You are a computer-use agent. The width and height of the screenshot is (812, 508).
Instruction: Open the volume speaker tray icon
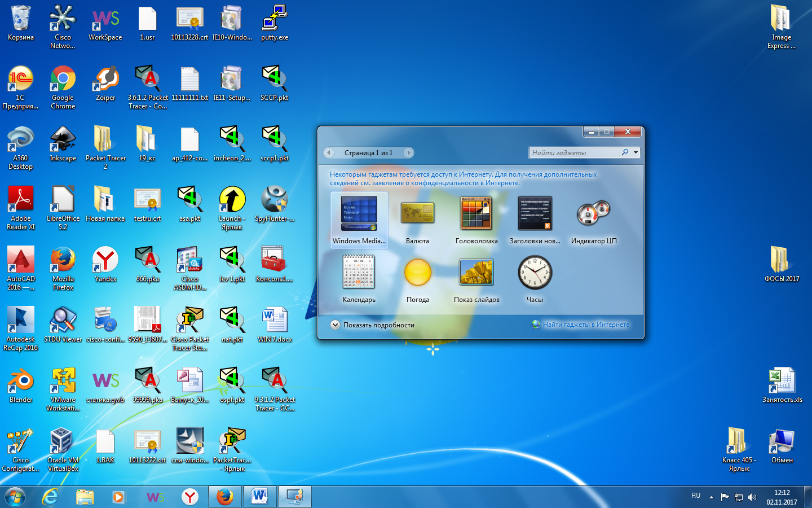[x=752, y=497]
